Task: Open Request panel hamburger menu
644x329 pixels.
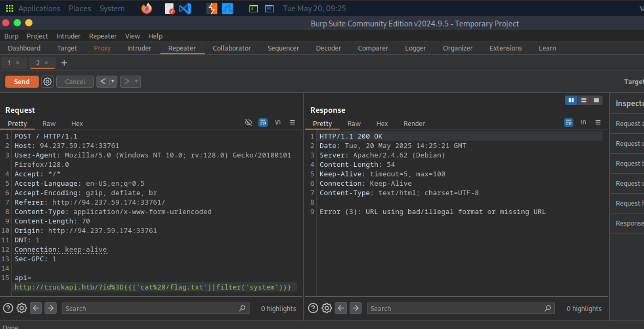Action: pyautogui.click(x=292, y=122)
